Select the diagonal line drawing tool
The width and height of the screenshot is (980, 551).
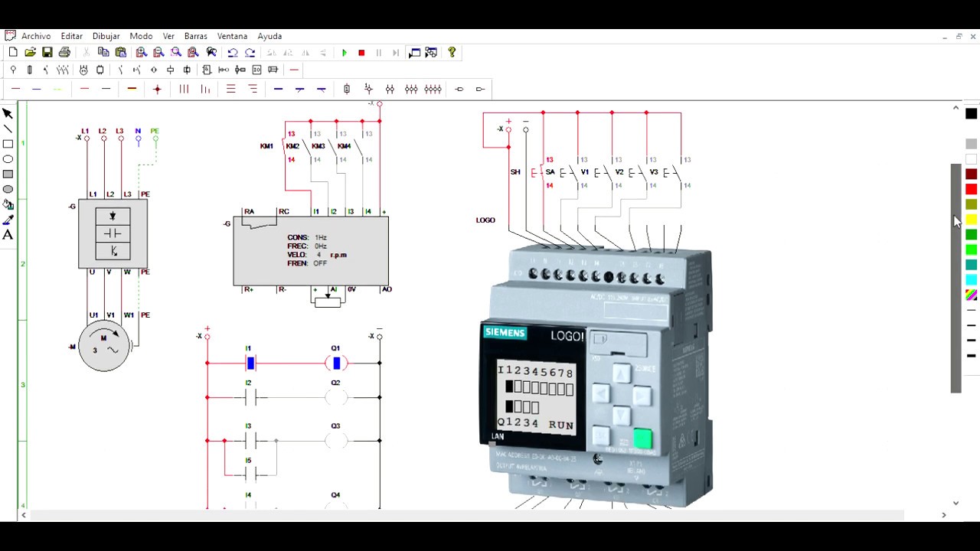click(x=8, y=129)
